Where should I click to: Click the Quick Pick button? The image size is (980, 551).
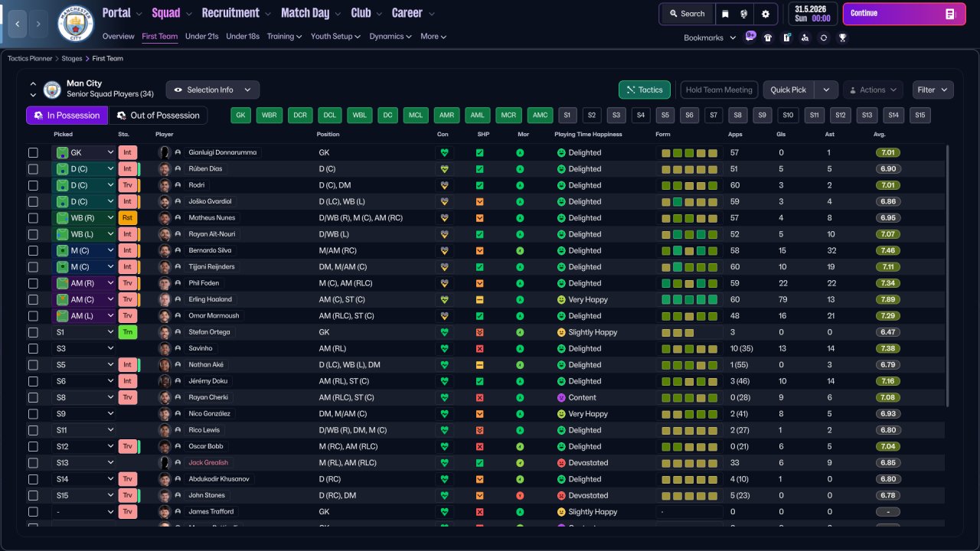click(x=789, y=90)
